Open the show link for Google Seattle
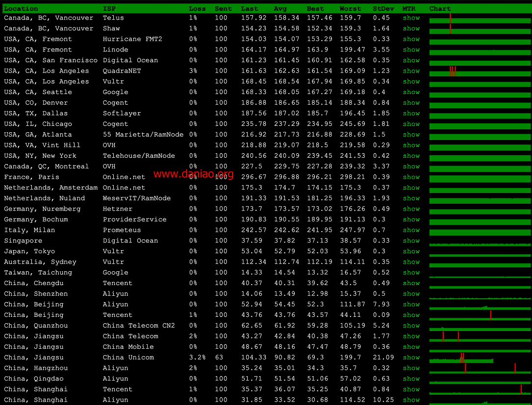532x405 pixels. (x=411, y=92)
